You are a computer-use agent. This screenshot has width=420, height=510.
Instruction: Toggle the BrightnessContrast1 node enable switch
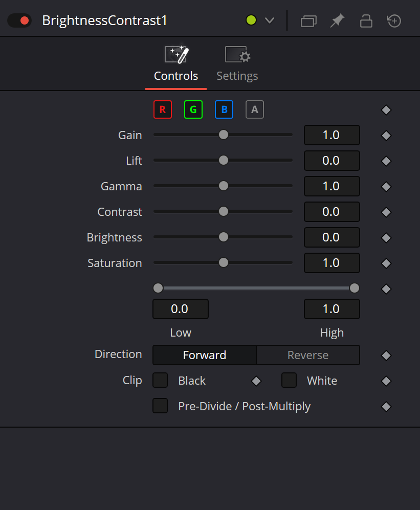[19, 21]
